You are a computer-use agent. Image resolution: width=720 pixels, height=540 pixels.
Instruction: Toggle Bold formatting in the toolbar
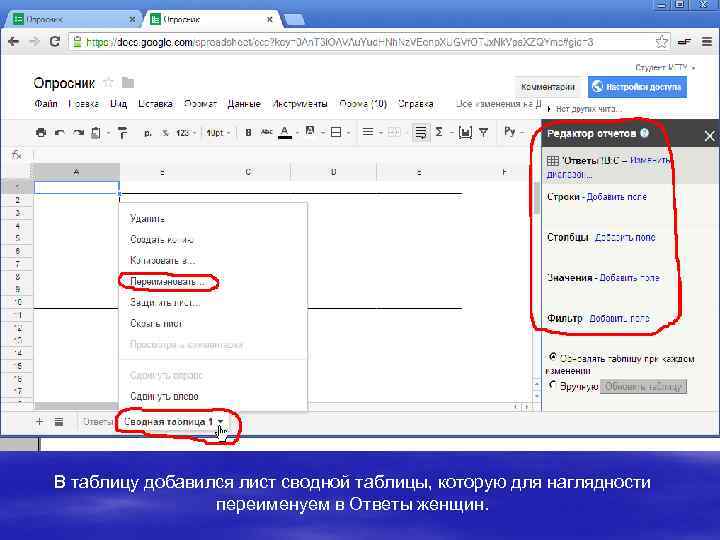248,133
